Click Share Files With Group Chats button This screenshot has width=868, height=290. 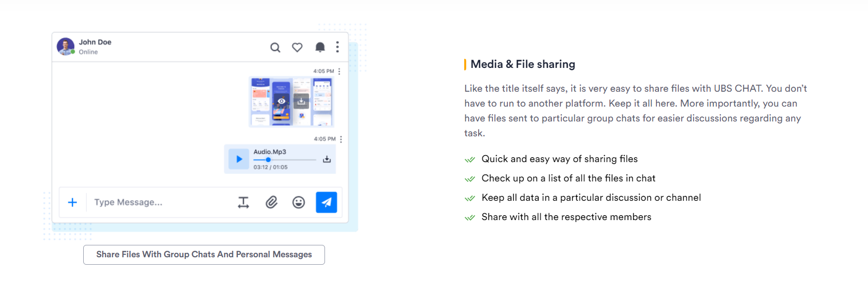[x=204, y=255]
